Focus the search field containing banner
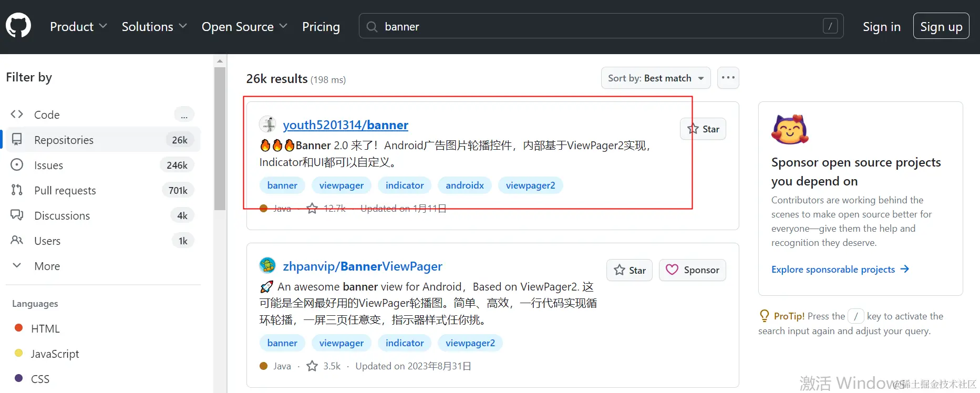Viewport: 980px width, 393px height. 601,26
